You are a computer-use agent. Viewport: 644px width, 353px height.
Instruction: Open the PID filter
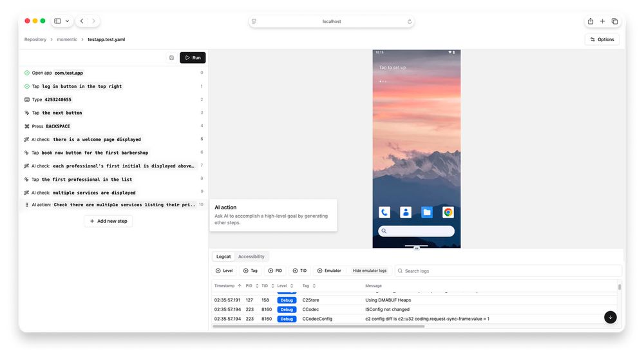click(x=275, y=271)
